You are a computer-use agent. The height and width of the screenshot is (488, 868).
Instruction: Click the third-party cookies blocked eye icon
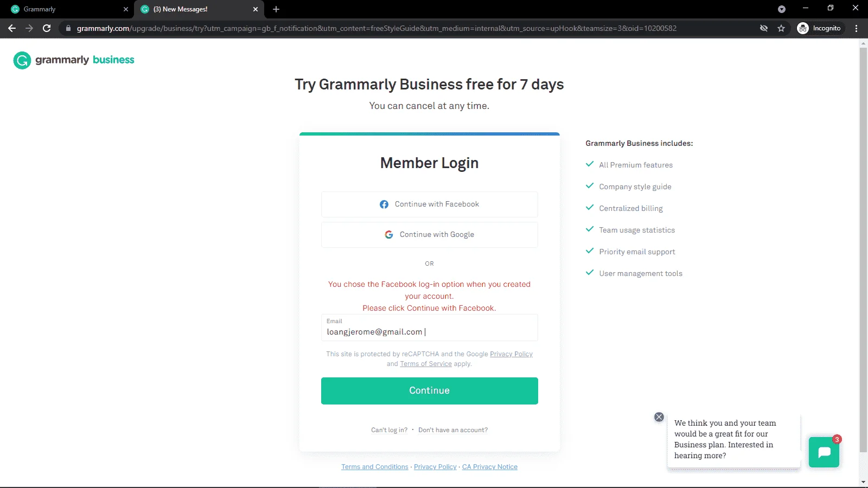click(x=764, y=28)
